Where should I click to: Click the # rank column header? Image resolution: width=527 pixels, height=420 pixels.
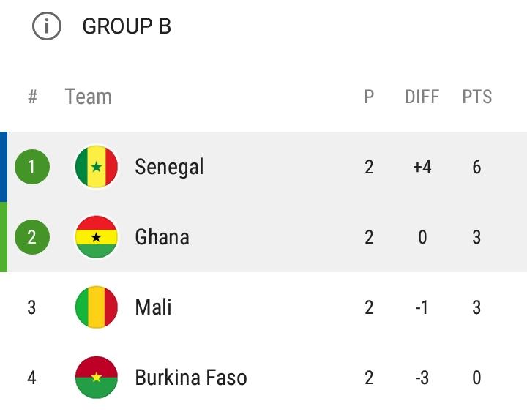pyautogui.click(x=32, y=97)
